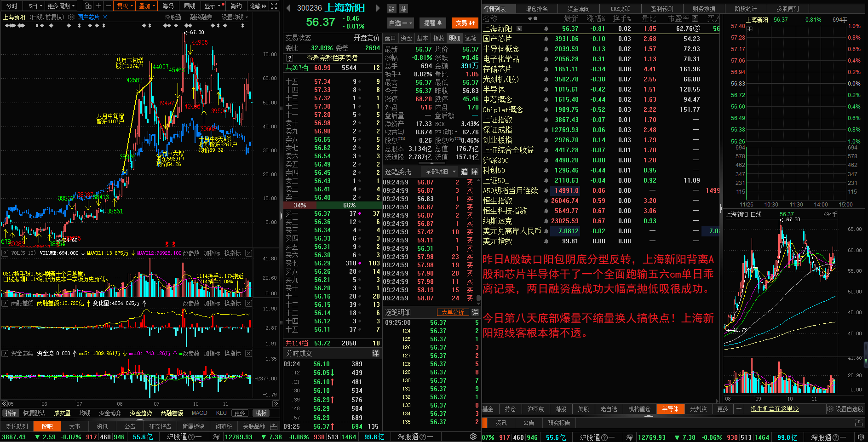Toggle KDJ indicator
868x442 pixels.
(x=221, y=413)
